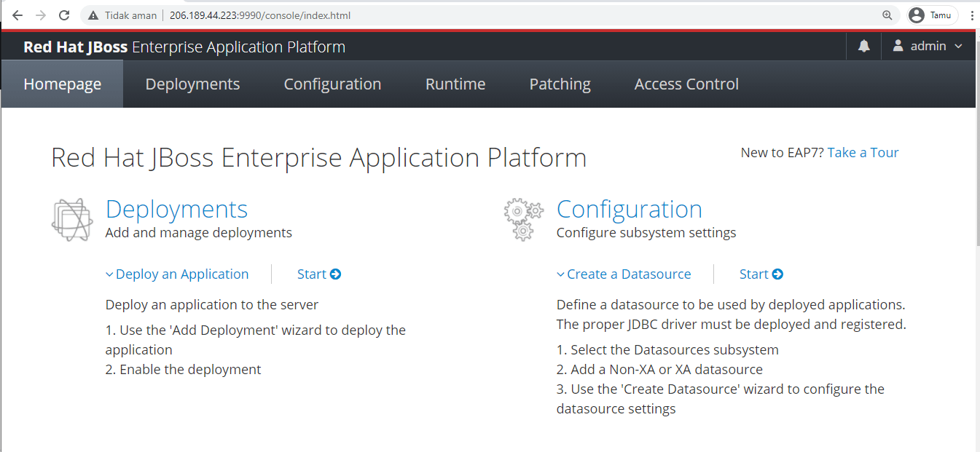Click the Take a Tour link
The image size is (980, 452).
pos(863,153)
